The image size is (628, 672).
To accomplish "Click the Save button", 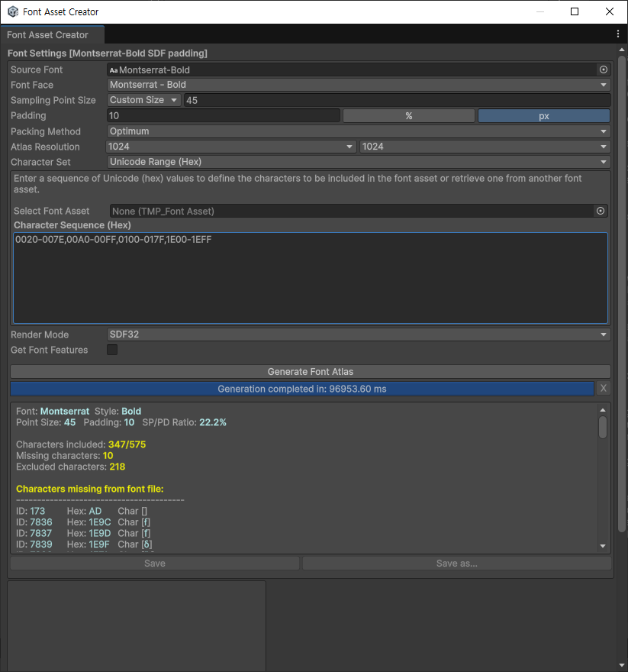I will pos(155,563).
